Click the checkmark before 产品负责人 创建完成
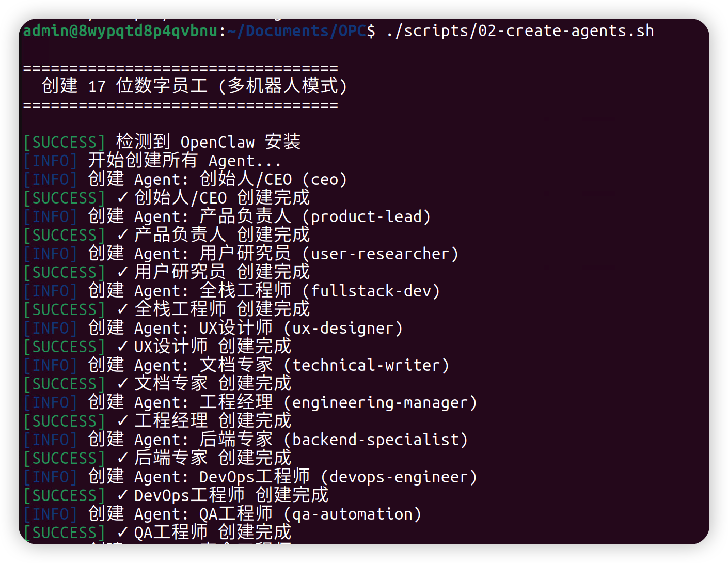The height and width of the screenshot is (563, 728). point(122,235)
